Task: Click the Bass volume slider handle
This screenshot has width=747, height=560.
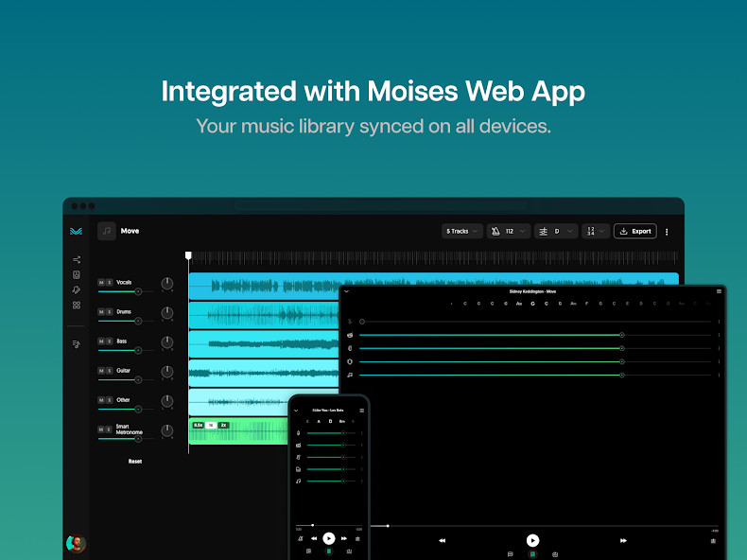Action: point(138,351)
